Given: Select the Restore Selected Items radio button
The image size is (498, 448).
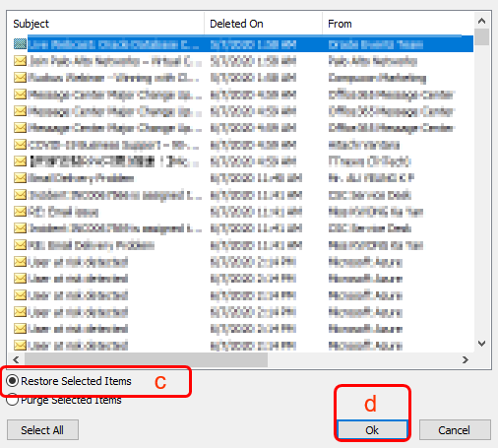Looking at the screenshot, I should pyautogui.click(x=13, y=381).
